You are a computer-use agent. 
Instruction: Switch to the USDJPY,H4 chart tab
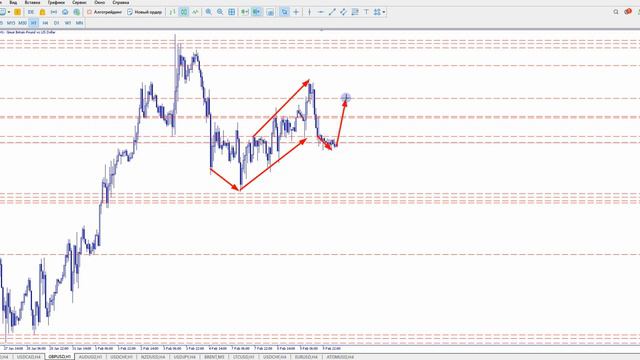(x=184, y=357)
